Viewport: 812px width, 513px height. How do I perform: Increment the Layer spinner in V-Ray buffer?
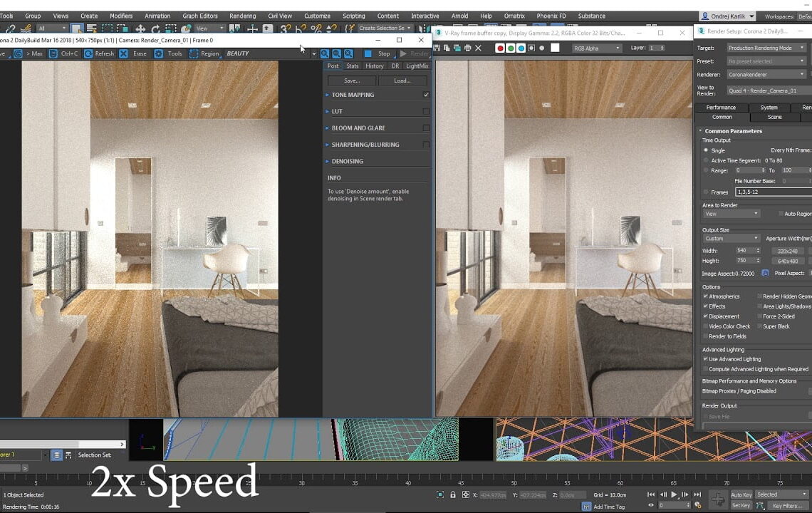click(663, 46)
